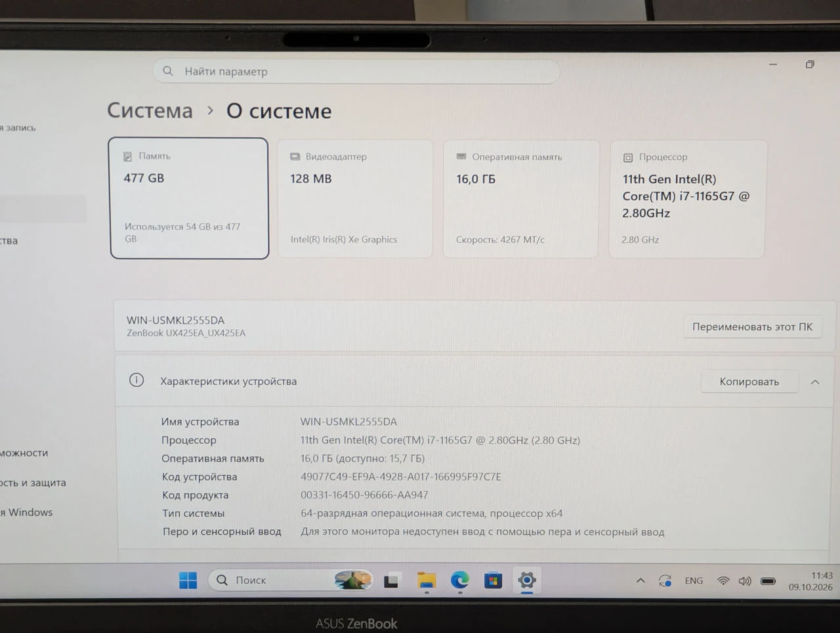The height and width of the screenshot is (633, 840).
Task: Go back to Система breadcrumb
Action: click(x=150, y=110)
